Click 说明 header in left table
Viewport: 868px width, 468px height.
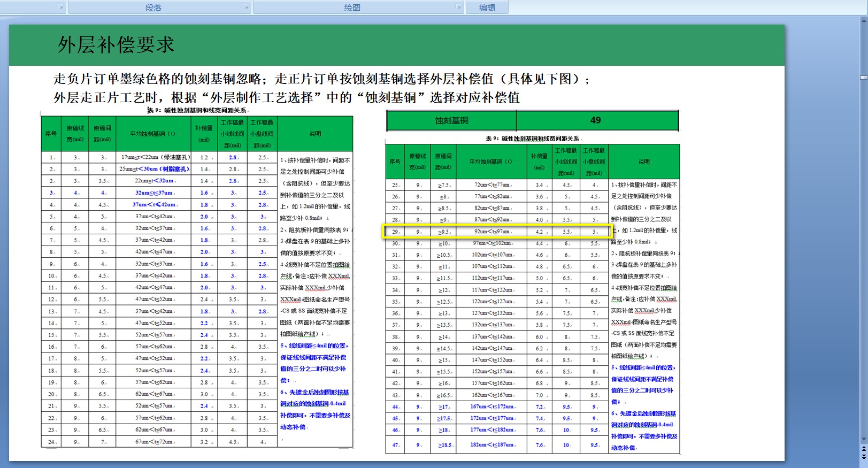click(x=315, y=134)
